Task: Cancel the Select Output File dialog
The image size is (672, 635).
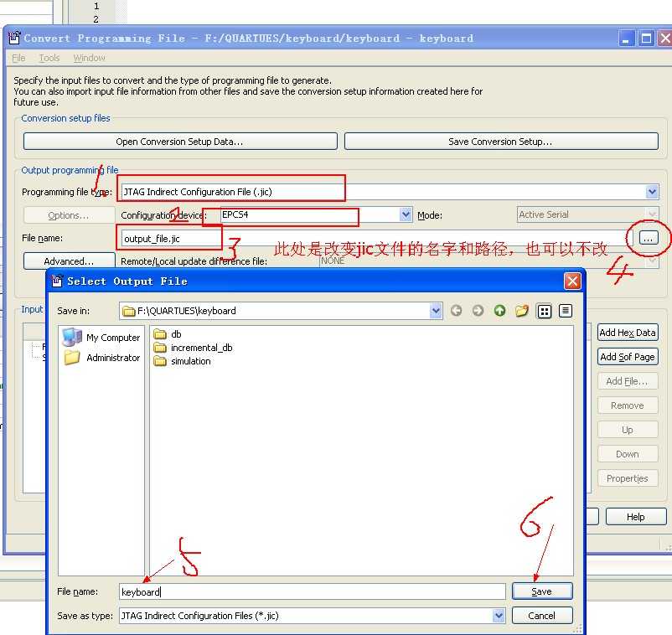Action: 542,616
